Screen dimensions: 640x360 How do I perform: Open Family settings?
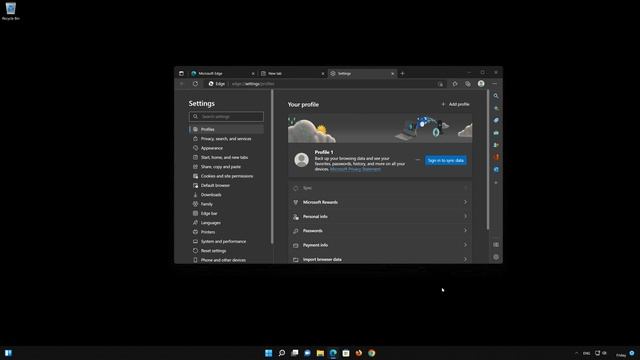click(226, 204)
